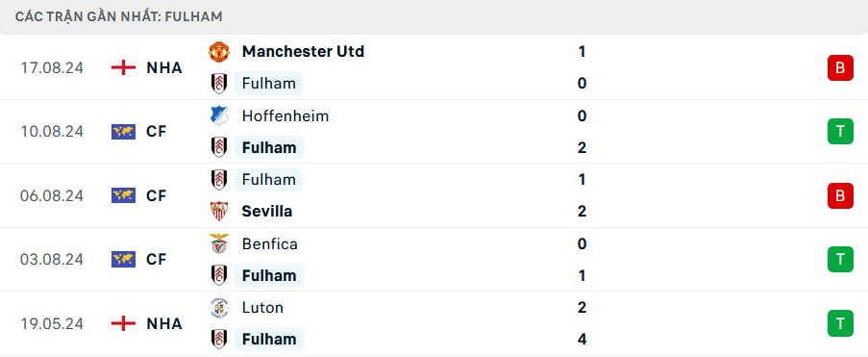Click the 'Các trận gần nhất: Fulham' header

(x=119, y=16)
